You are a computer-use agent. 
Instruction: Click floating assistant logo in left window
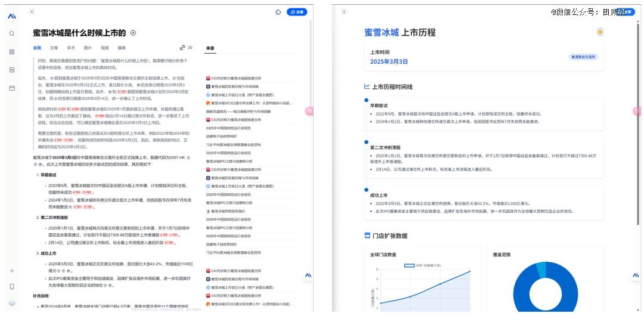pos(307,275)
